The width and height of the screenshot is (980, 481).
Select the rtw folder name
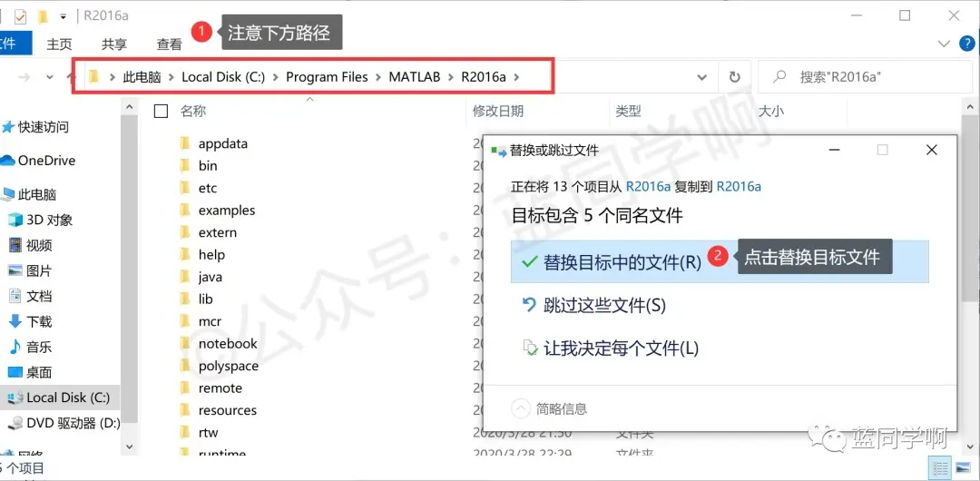click(x=208, y=433)
